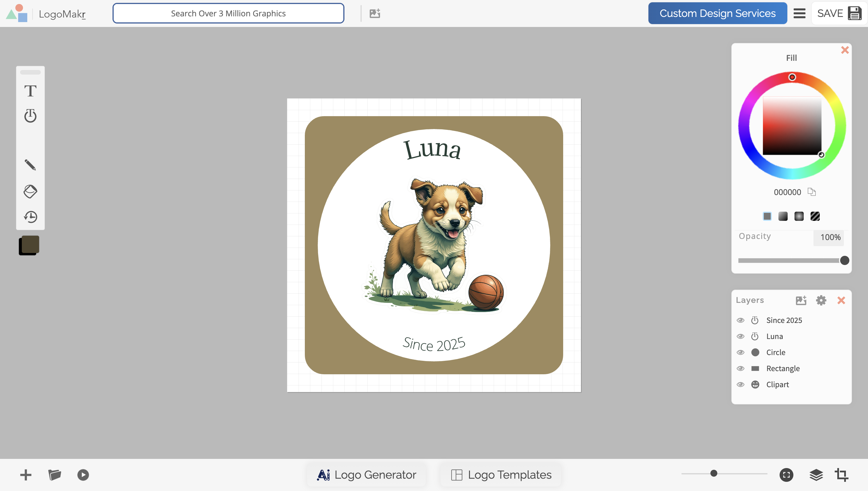Viewport: 868px width, 491px height.
Task: Close the Layers panel
Action: tap(841, 300)
